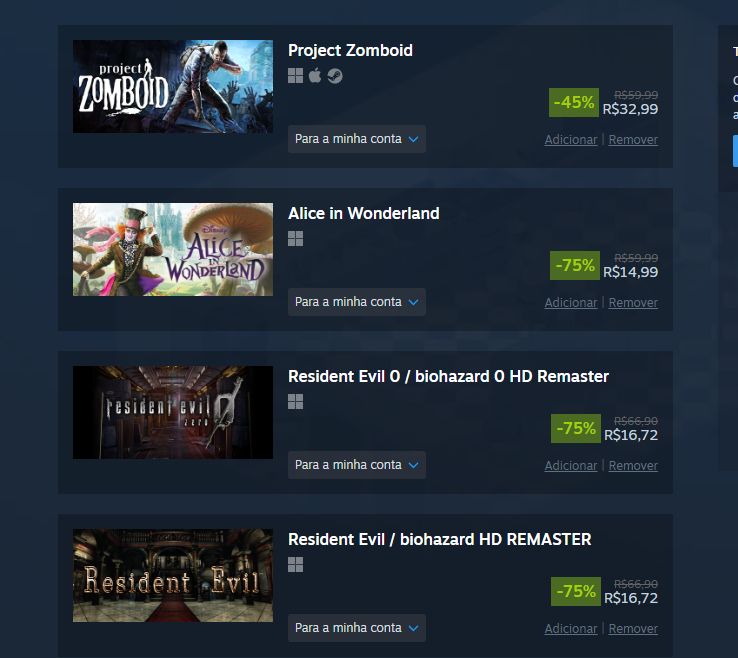Click Adicionar link for Project Zomboid
The height and width of the screenshot is (658, 738).
point(570,140)
